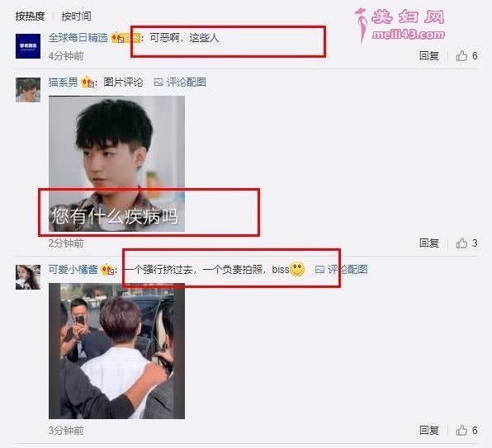Sort comments by 按热度
This screenshot has height=448, width=492.
[x=30, y=16]
